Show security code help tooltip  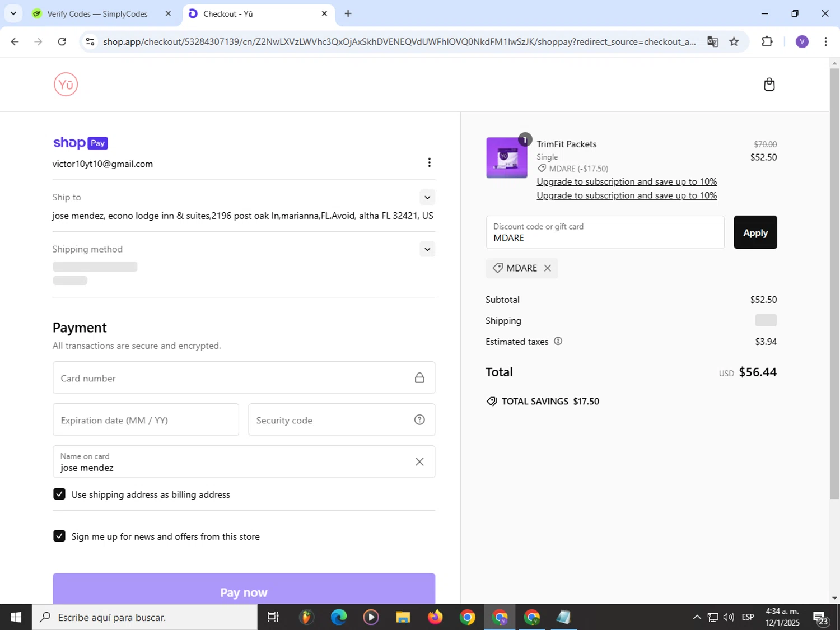click(419, 420)
